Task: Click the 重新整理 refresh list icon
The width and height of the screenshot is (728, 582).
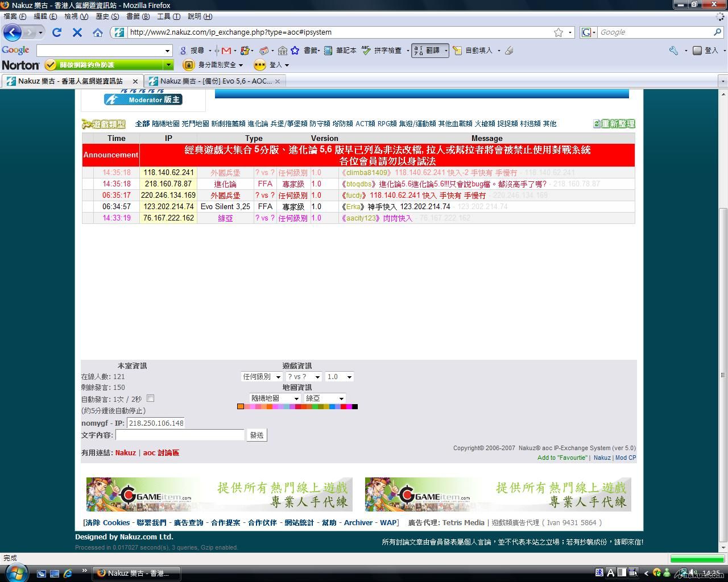Action: [614, 124]
